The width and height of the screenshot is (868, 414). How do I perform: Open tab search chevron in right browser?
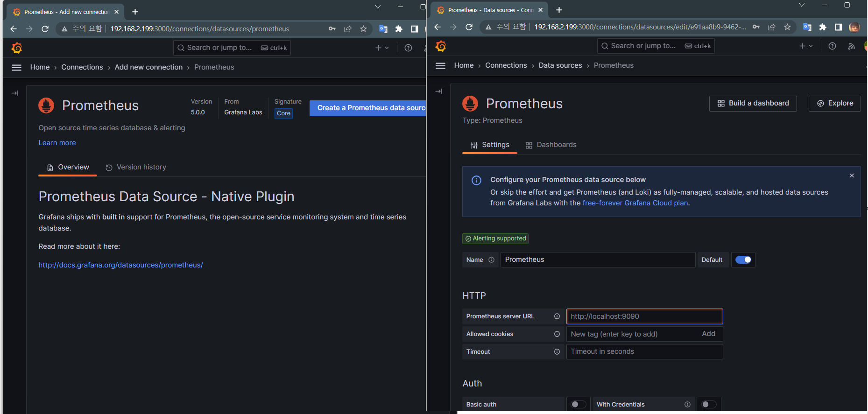click(802, 5)
